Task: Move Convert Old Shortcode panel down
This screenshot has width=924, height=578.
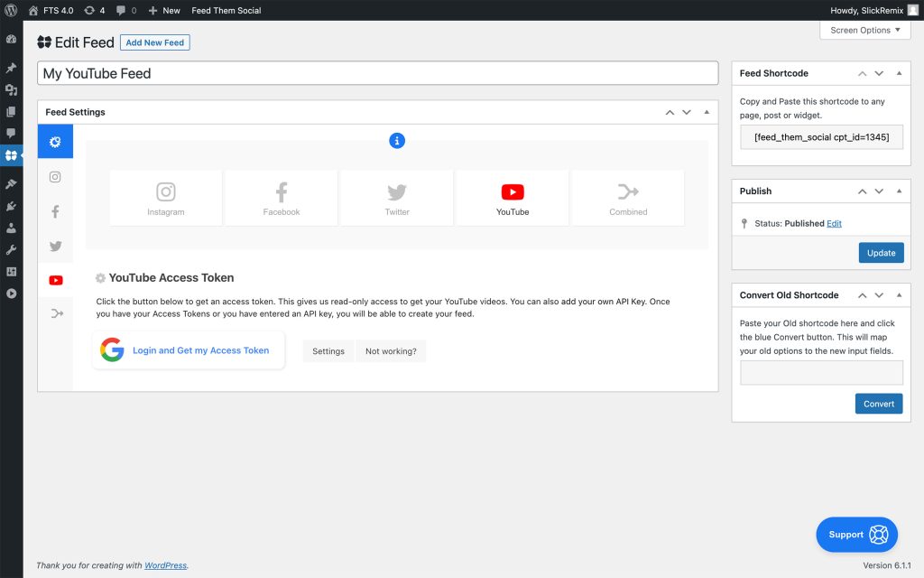Action: pyautogui.click(x=879, y=295)
